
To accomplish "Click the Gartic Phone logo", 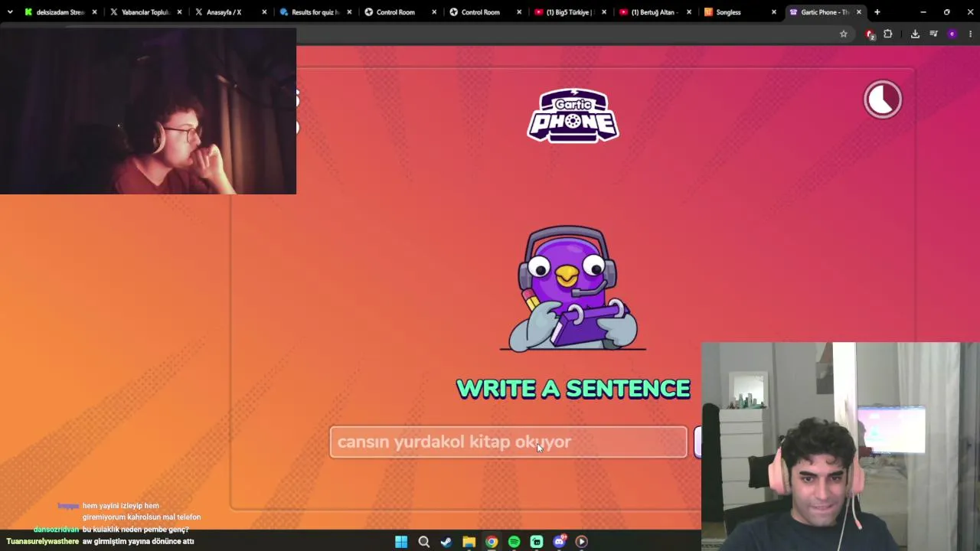I will coord(573,116).
